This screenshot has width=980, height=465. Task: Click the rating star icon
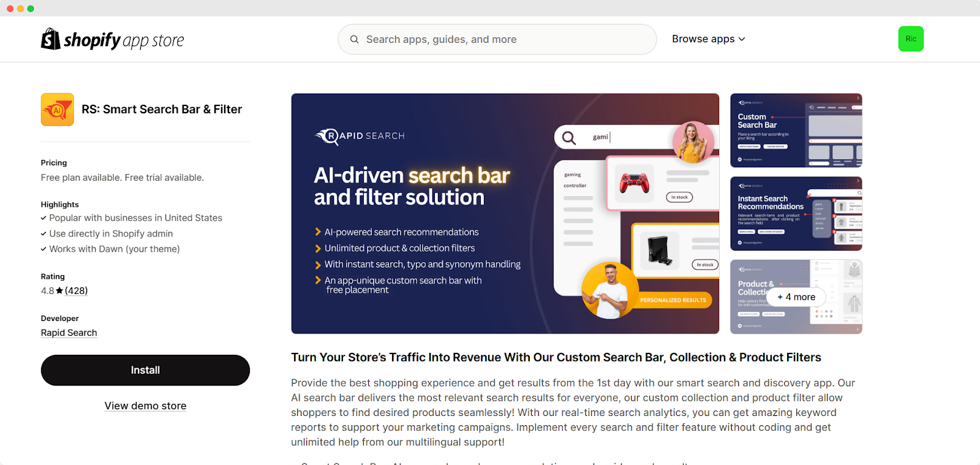59,290
